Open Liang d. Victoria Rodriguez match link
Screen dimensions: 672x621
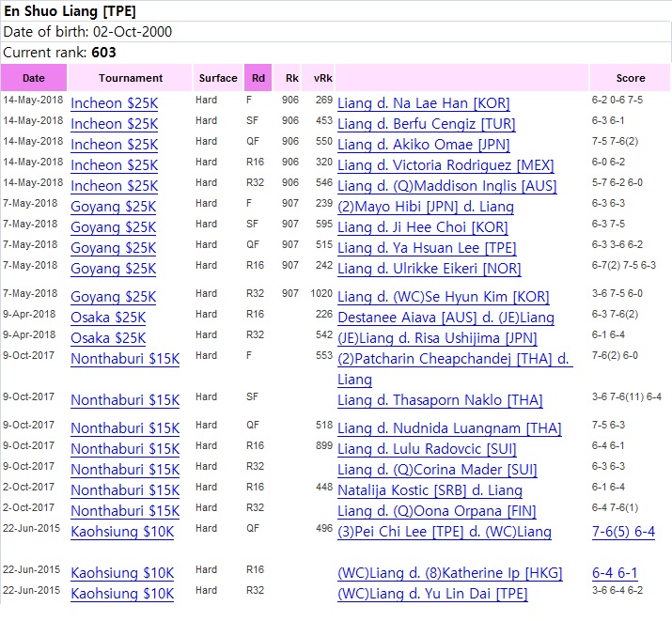coord(445,165)
